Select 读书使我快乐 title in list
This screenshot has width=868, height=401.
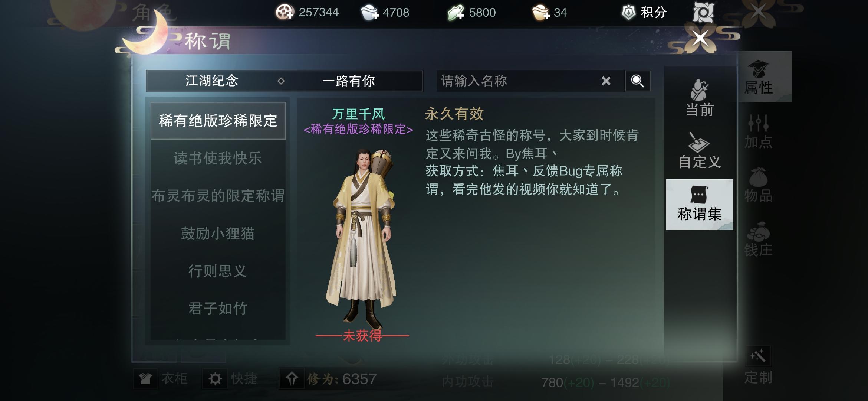(x=218, y=158)
